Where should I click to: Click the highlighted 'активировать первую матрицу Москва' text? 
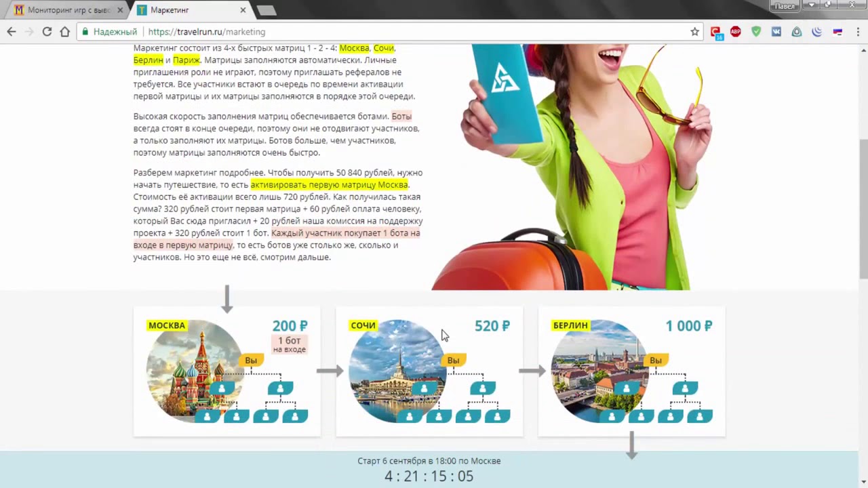[x=330, y=184]
